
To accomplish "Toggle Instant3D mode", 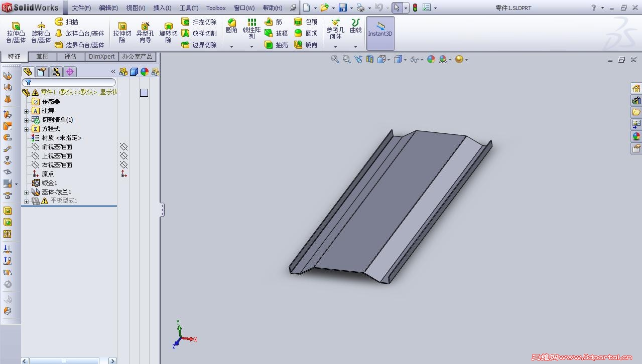I will click(x=380, y=33).
